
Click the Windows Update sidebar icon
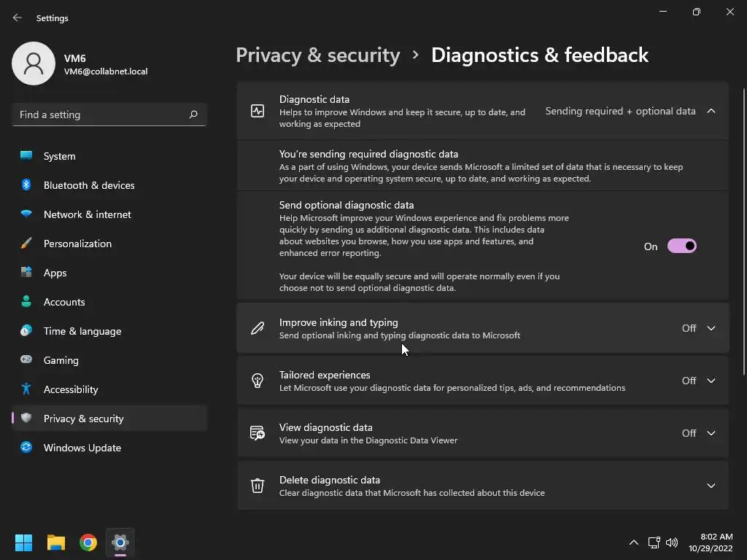coord(26,448)
